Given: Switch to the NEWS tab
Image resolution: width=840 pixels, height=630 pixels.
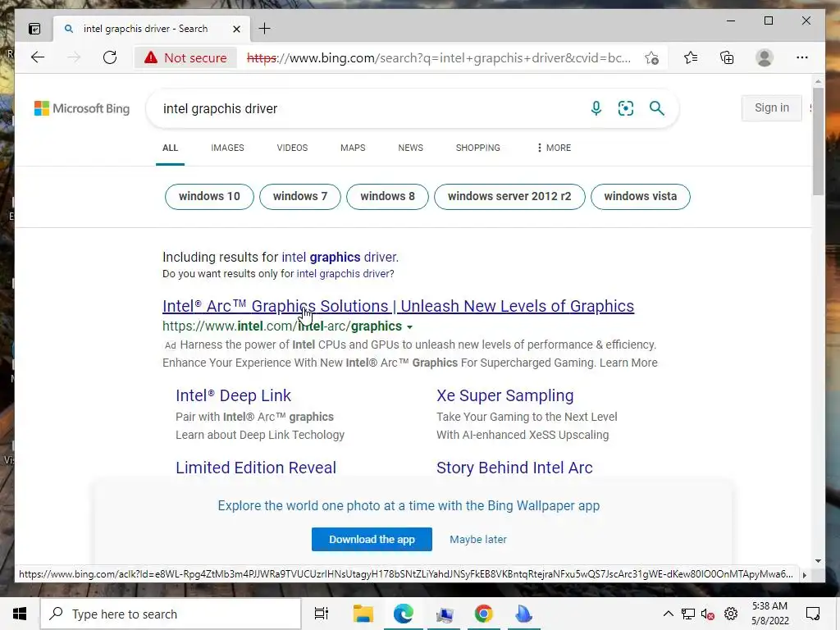Looking at the screenshot, I should point(410,148).
